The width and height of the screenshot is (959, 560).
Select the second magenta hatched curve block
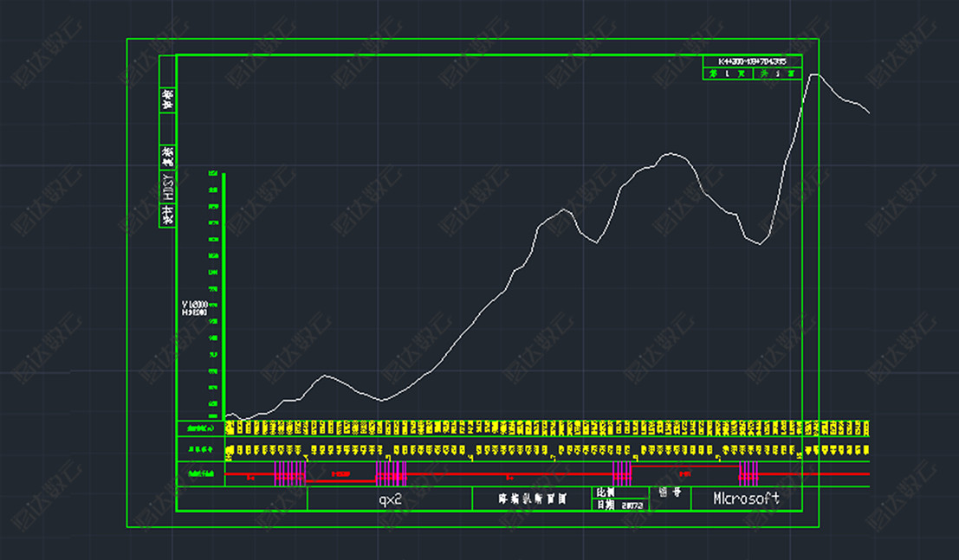tap(391, 473)
